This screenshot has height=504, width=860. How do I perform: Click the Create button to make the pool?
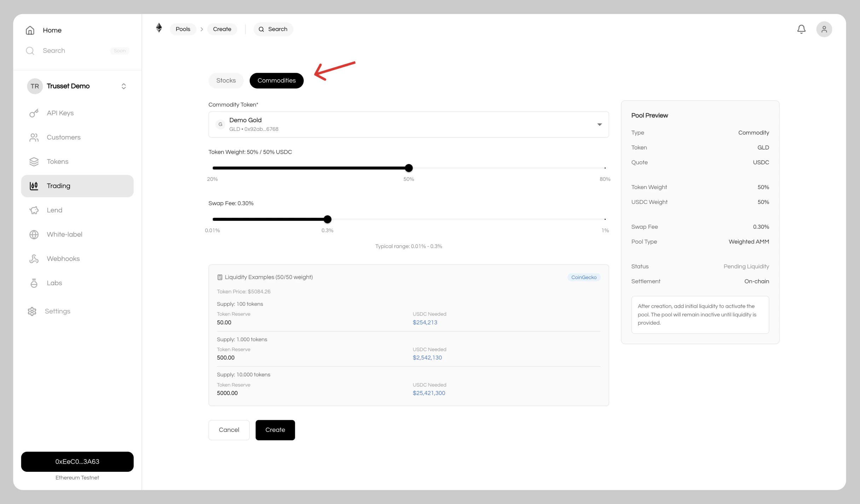pos(275,430)
